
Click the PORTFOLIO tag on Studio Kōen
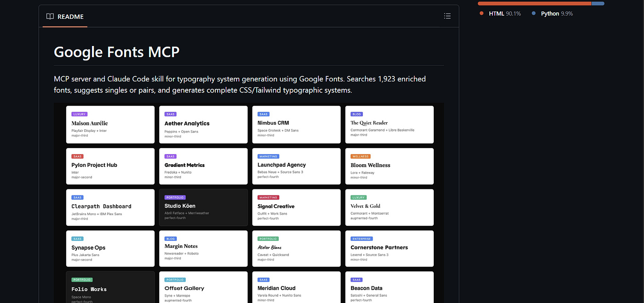[x=175, y=197]
